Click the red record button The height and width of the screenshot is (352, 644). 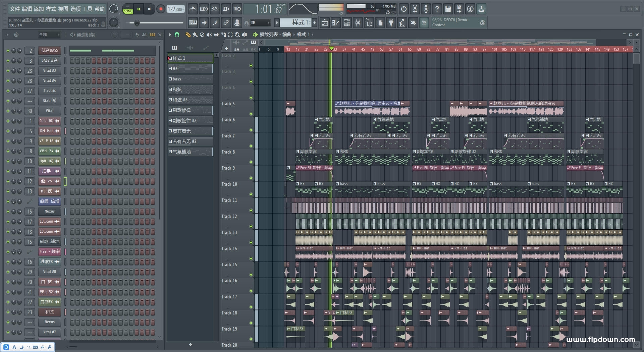pos(161,9)
